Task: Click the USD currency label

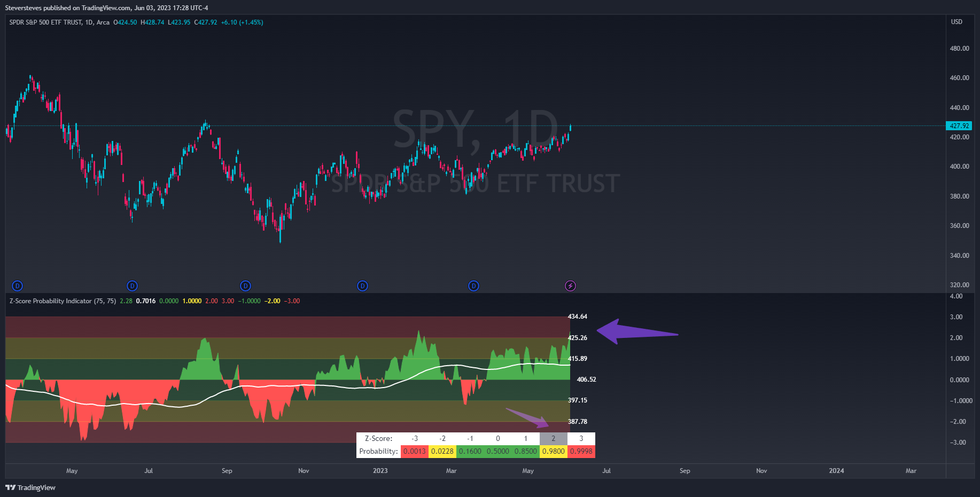Action: pyautogui.click(x=956, y=22)
